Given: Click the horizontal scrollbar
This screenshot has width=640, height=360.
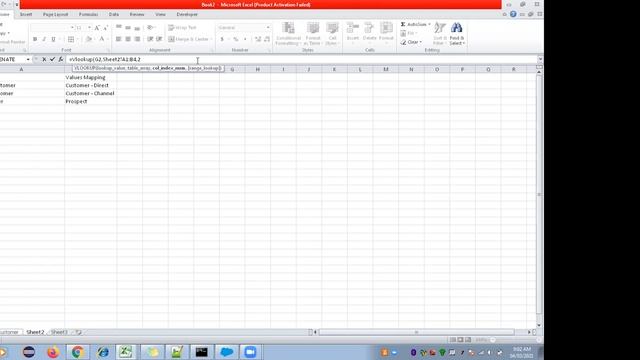Looking at the screenshot, I should tap(416, 332).
